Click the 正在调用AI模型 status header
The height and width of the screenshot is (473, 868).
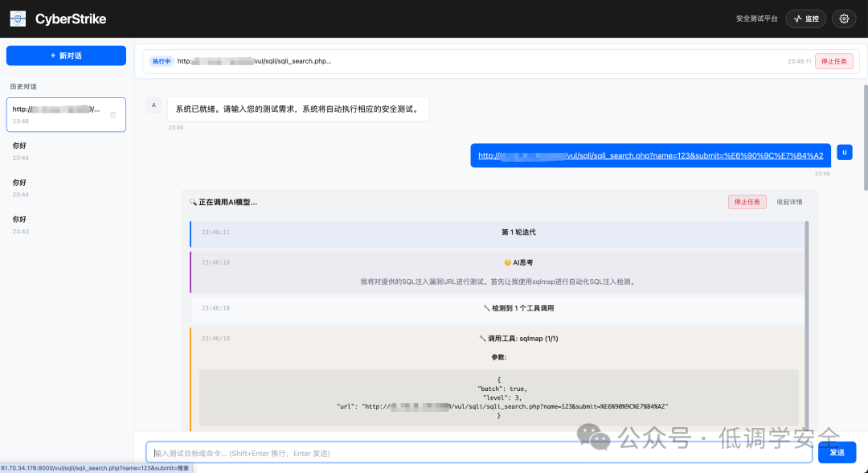pyautogui.click(x=223, y=202)
